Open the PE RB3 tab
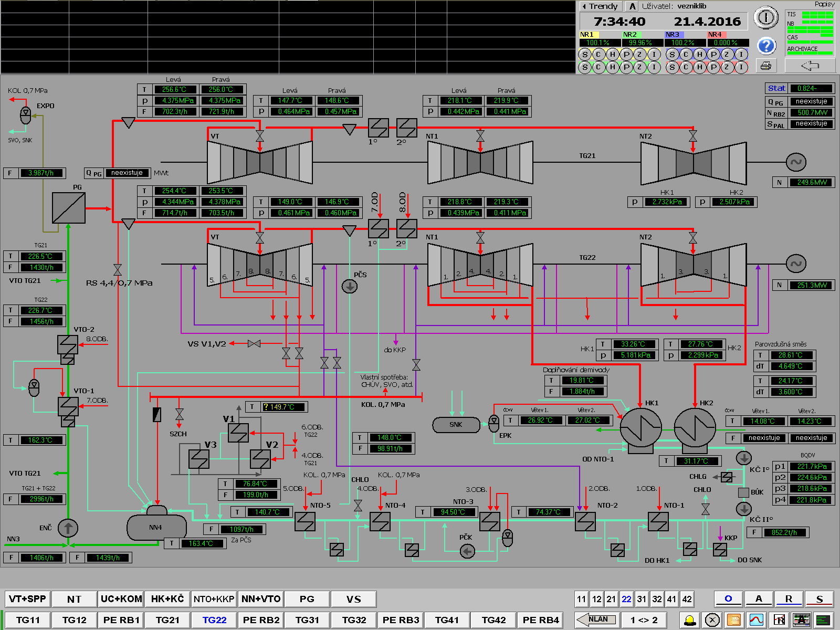Image resolution: width=840 pixels, height=630 pixels. pyautogui.click(x=401, y=620)
